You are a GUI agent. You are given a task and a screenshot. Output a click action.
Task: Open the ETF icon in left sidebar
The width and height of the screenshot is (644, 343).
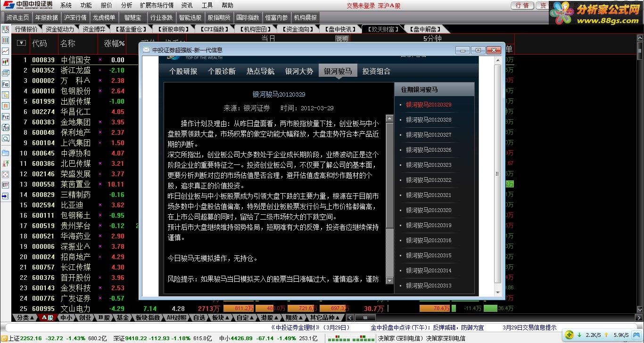6,185
